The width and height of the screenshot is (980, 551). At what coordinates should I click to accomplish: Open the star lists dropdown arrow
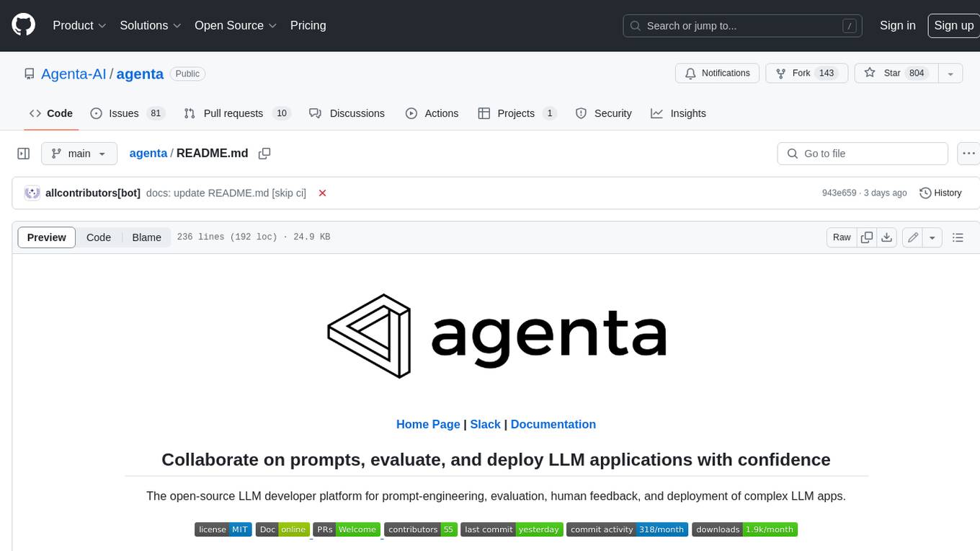pos(950,73)
